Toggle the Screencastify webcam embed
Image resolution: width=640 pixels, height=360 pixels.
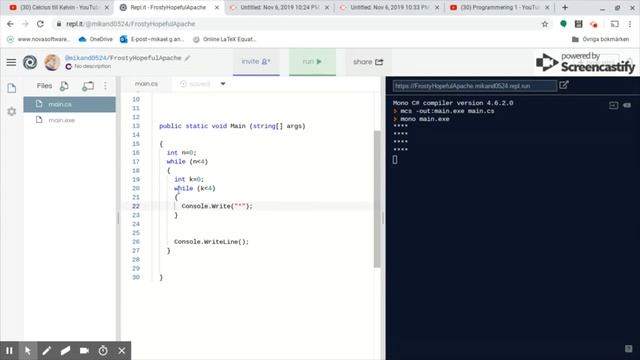(84, 351)
